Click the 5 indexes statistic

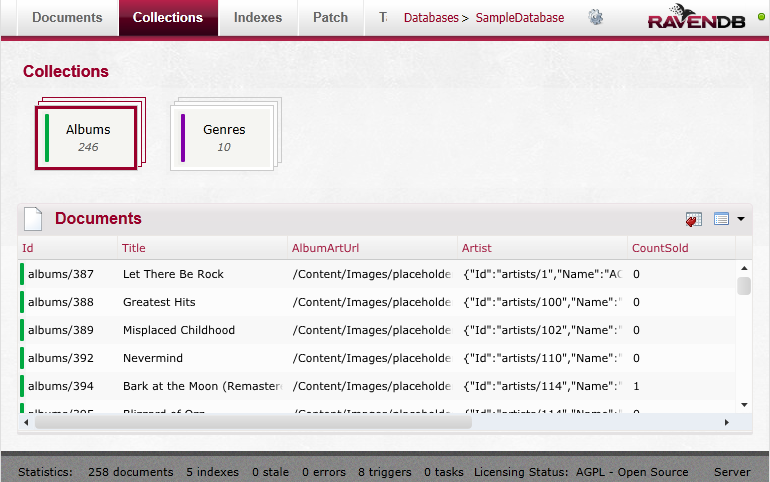pyautogui.click(x=212, y=472)
